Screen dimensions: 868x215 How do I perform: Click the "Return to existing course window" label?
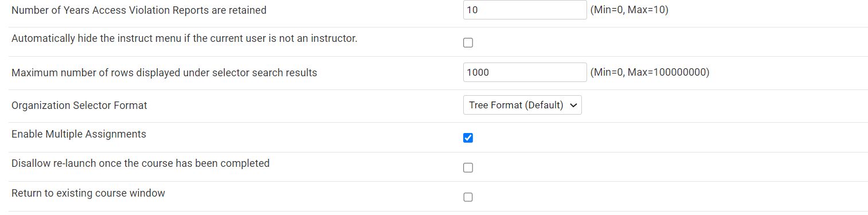(88, 193)
